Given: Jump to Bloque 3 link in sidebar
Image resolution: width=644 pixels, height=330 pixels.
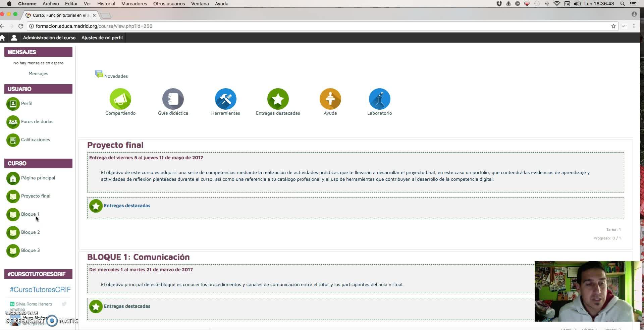Looking at the screenshot, I should tap(31, 250).
